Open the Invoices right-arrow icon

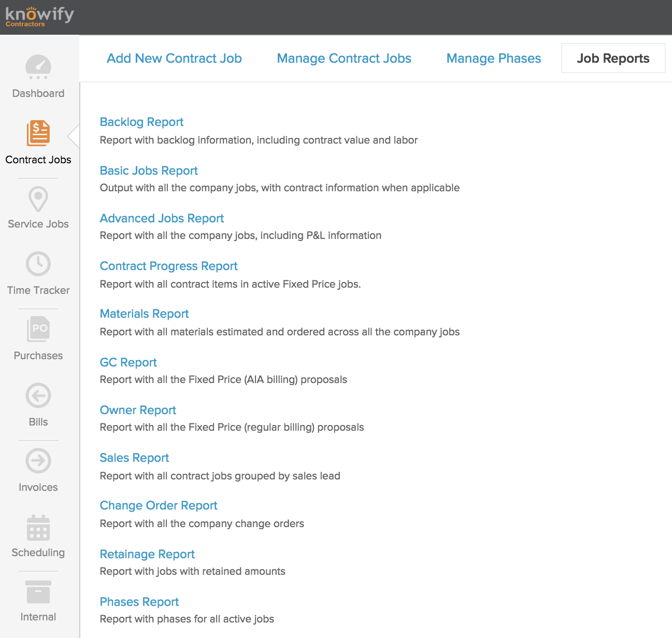[38, 461]
